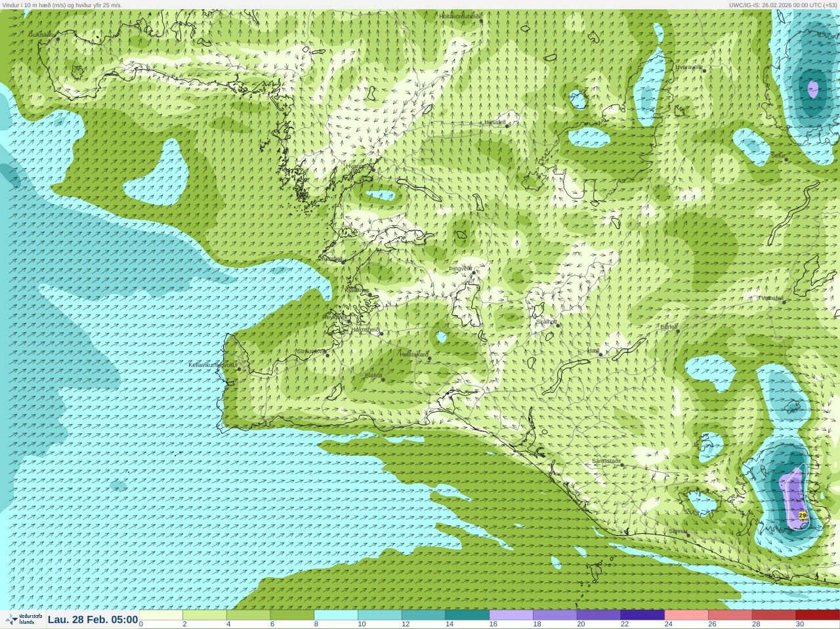840x629 pixels.
Task: Click the Hólmsheiði station label
Action: tap(366, 330)
